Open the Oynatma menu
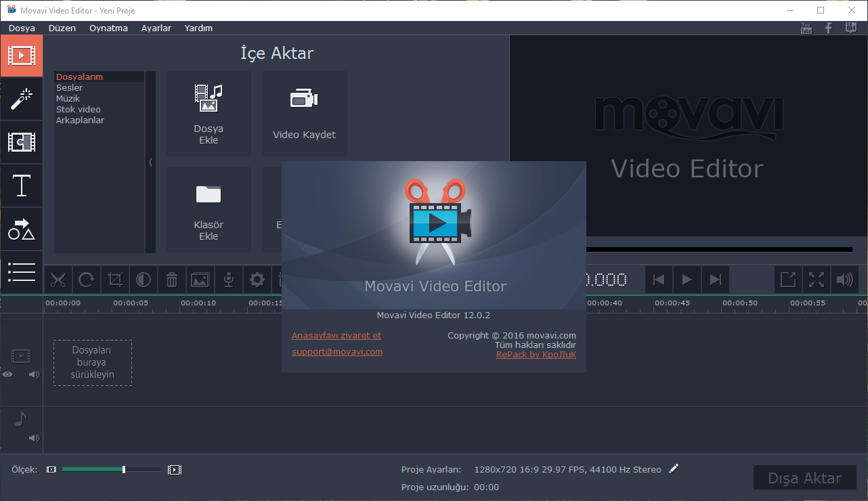The height and width of the screenshot is (501, 868). 108,28
